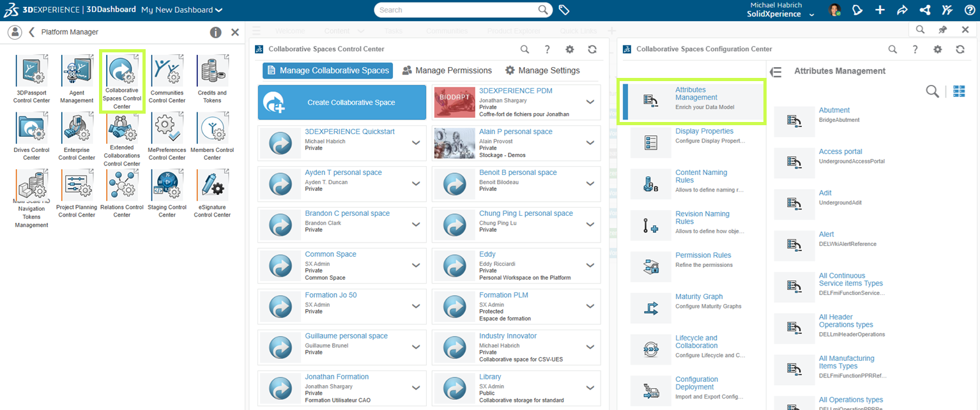980x410 pixels.
Task: Open Abutment attribute type
Action: click(x=834, y=110)
